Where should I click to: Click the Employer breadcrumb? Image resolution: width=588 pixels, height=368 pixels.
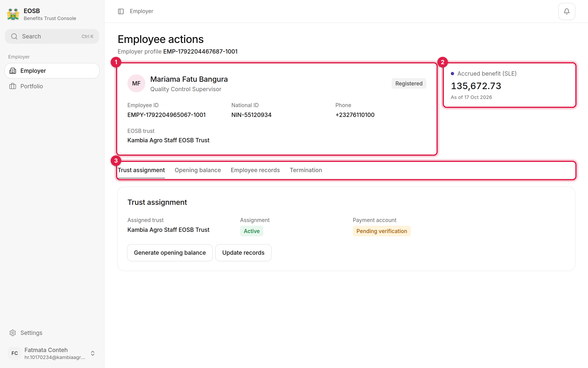click(141, 11)
